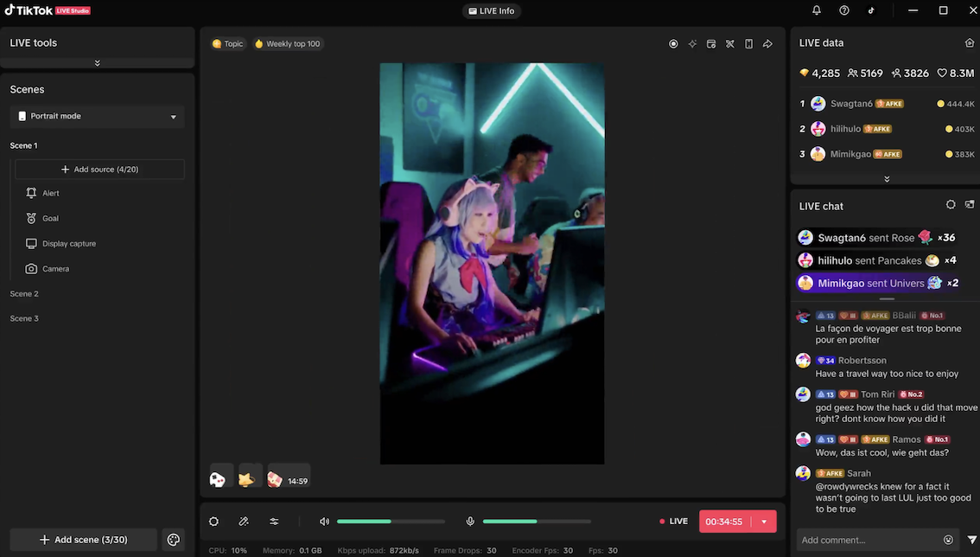Pop out the LIVE chat window
This screenshot has width=980, height=557.
(970, 205)
